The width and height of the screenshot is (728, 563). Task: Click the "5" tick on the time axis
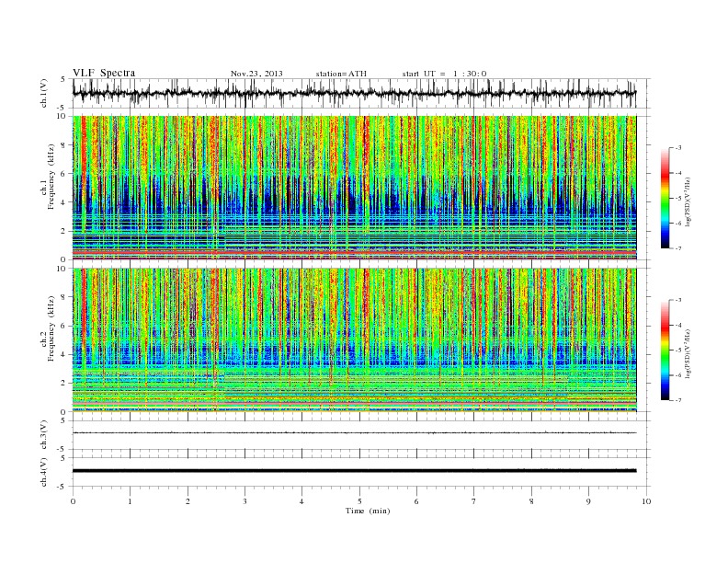(x=359, y=501)
